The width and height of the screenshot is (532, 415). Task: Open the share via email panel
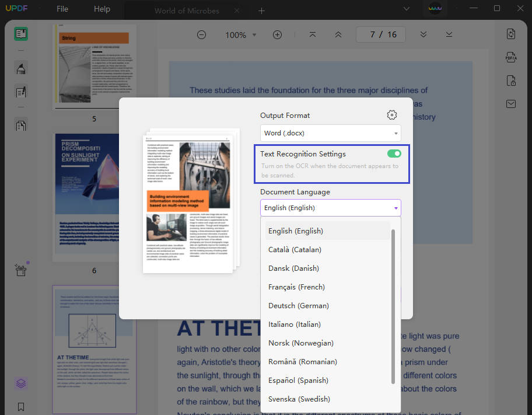(511, 103)
